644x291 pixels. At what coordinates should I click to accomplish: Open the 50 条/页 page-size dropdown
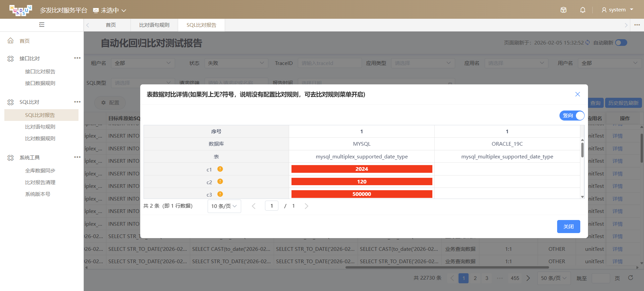click(554, 278)
